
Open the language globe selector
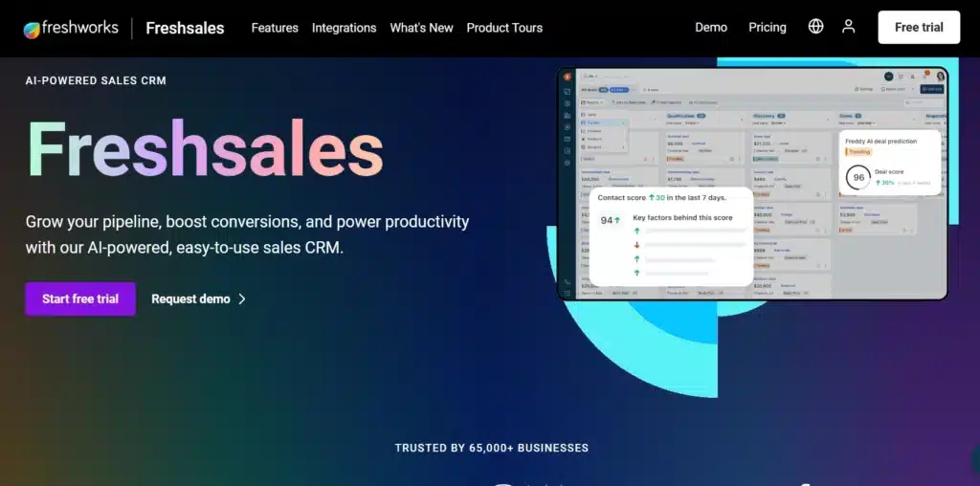[815, 26]
